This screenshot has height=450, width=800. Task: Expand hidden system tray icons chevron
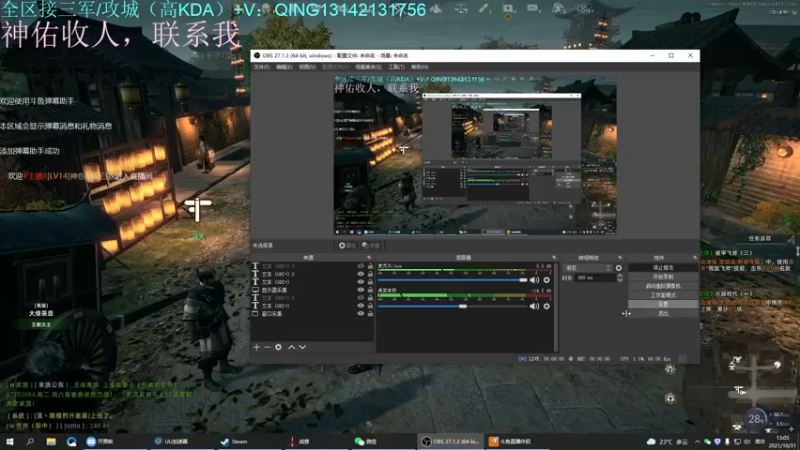coord(696,441)
